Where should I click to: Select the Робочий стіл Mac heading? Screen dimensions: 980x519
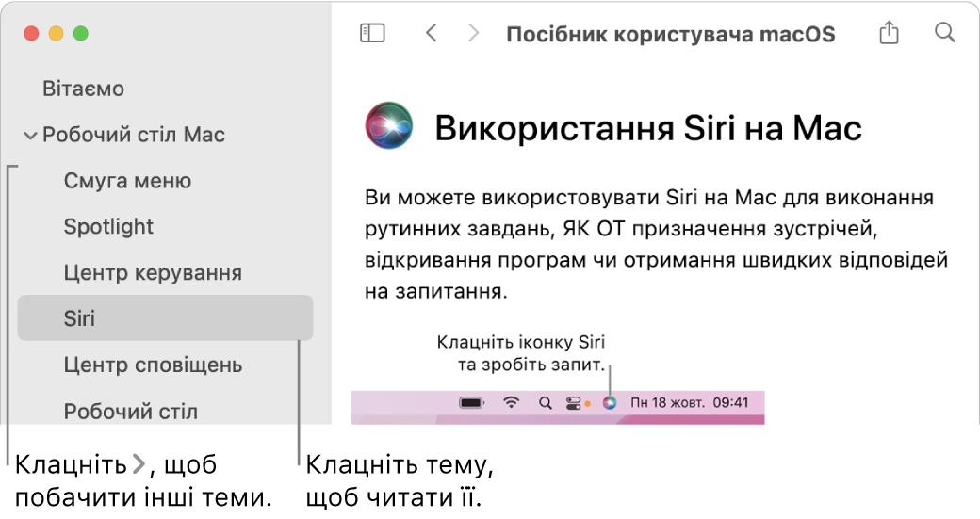tap(134, 135)
